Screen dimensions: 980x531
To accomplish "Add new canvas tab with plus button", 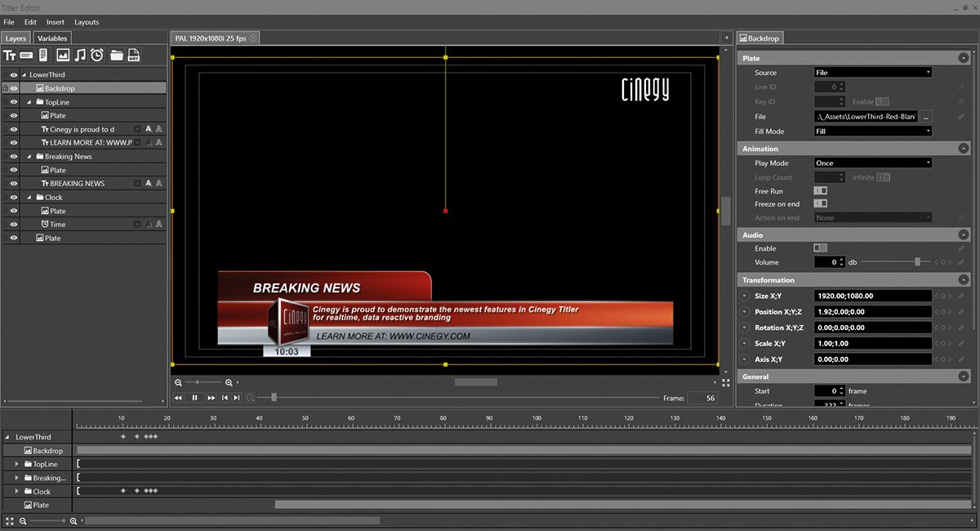I will (x=726, y=38).
